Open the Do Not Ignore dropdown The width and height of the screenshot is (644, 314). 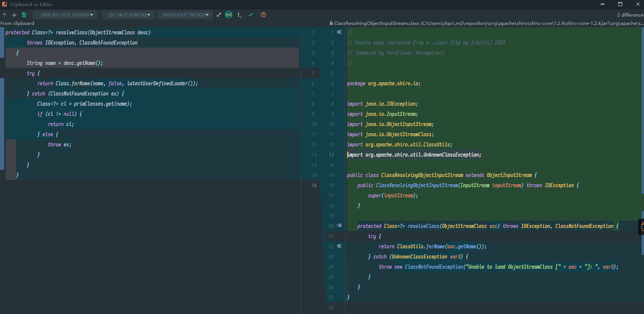click(128, 15)
